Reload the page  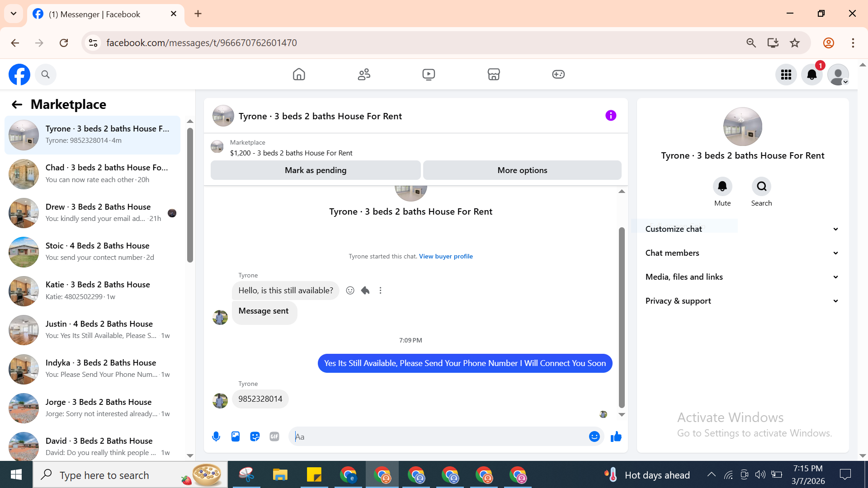pyautogui.click(x=64, y=43)
